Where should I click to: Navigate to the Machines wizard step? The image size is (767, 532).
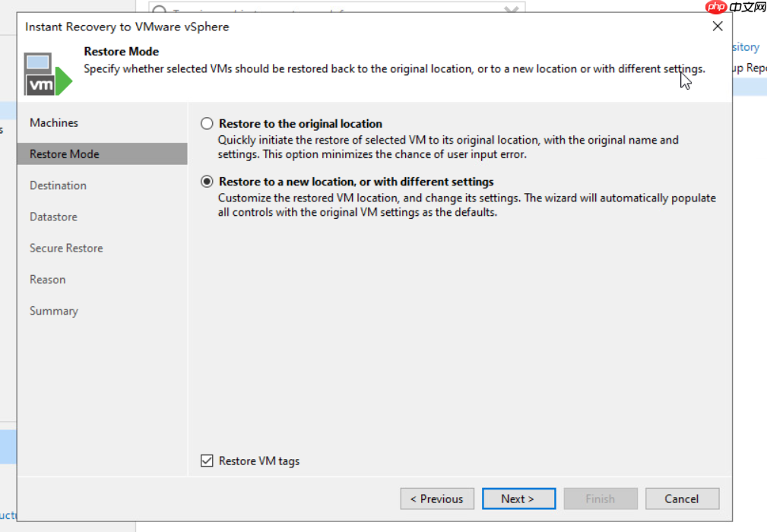[x=52, y=122]
